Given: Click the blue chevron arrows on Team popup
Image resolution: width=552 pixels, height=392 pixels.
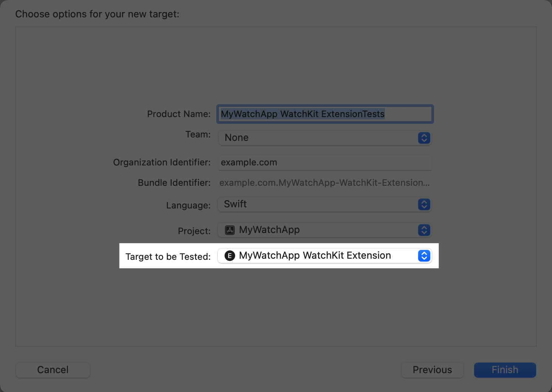Looking at the screenshot, I should (424, 138).
